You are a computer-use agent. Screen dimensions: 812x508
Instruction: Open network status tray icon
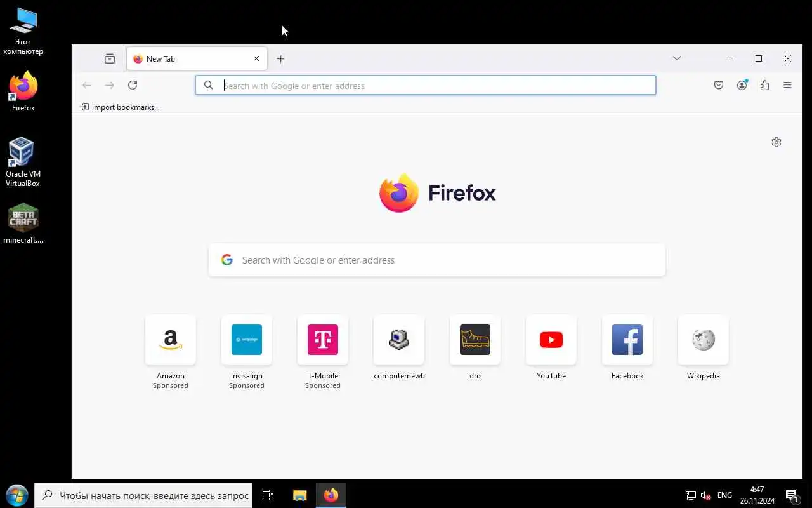(x=691, y=495)
